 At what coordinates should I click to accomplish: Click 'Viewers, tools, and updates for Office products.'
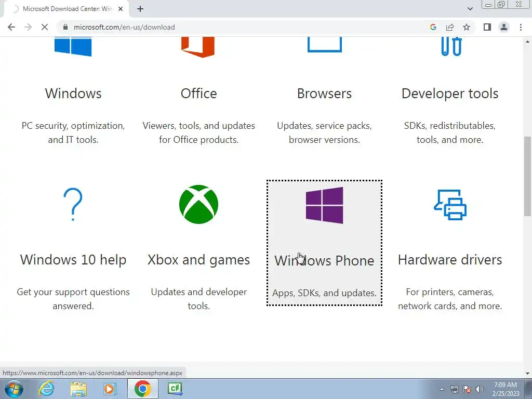coord(199,132)
